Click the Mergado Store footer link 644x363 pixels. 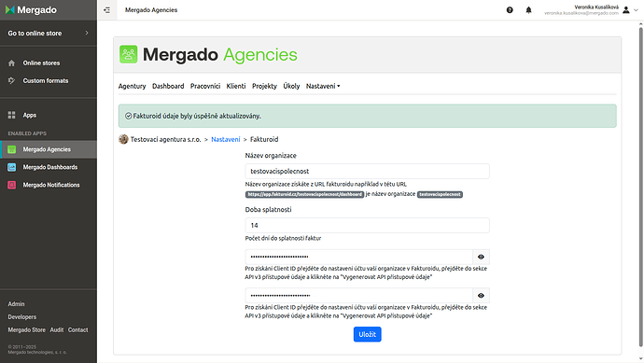(x=27, y=329)
